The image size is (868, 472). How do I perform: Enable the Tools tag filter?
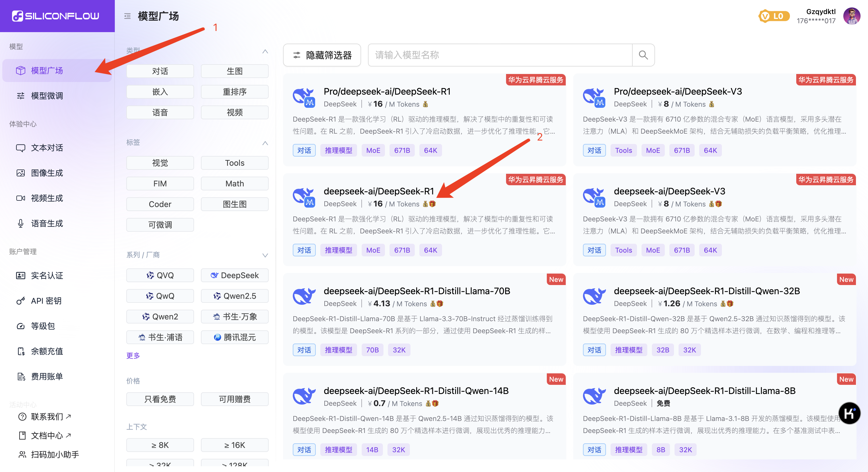click(235, 163)
